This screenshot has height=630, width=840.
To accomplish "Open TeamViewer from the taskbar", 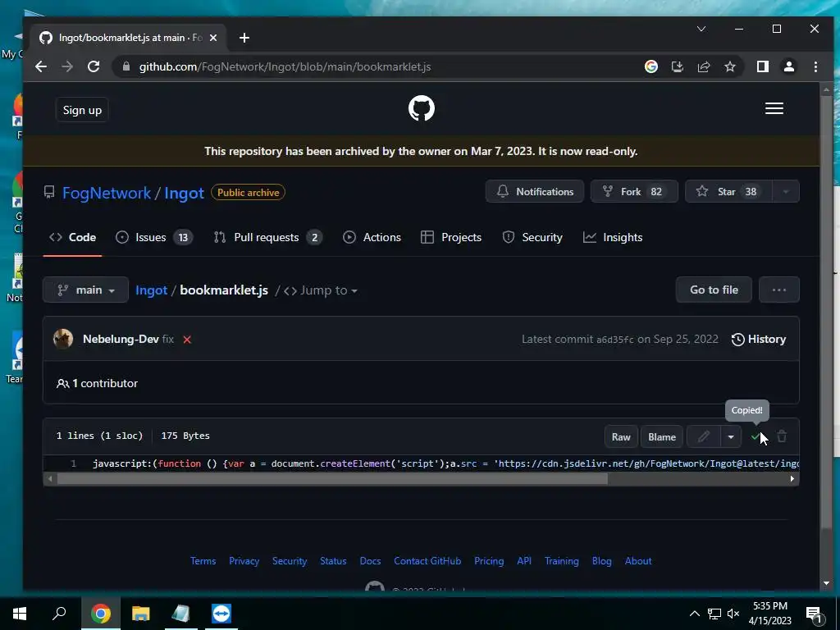I will pyautogui.click(x=221, y=614).
